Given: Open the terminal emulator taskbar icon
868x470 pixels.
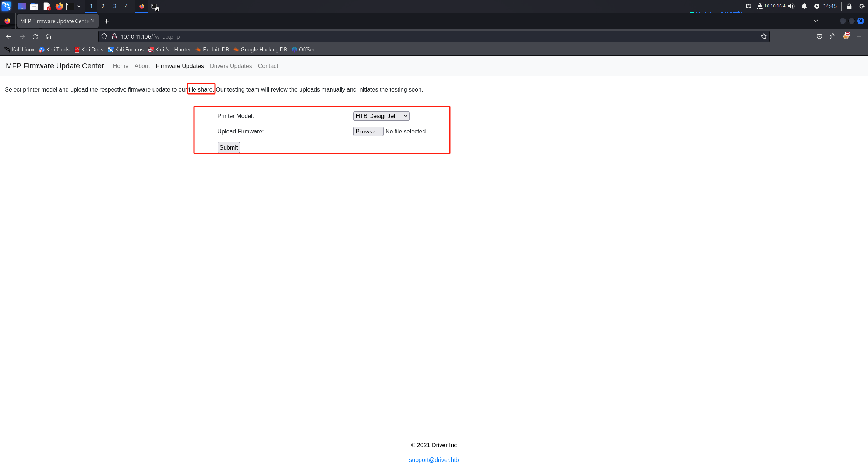Looking at the screenshot, I should point(70,6).
